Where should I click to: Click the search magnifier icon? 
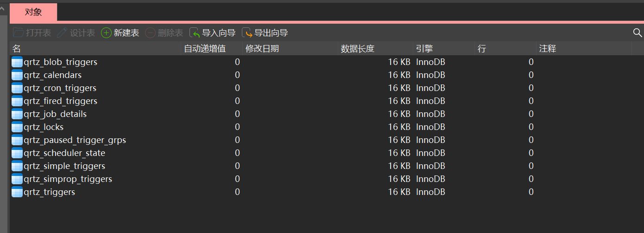(x=638, y=32)
